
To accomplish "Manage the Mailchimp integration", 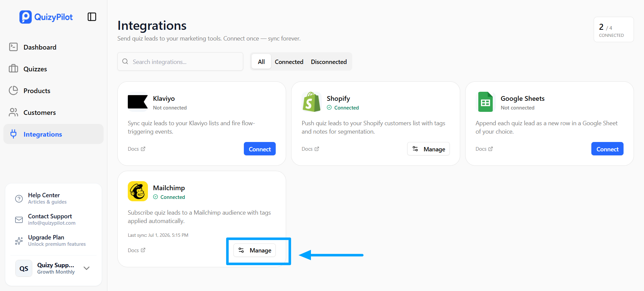I will point(255,250).
